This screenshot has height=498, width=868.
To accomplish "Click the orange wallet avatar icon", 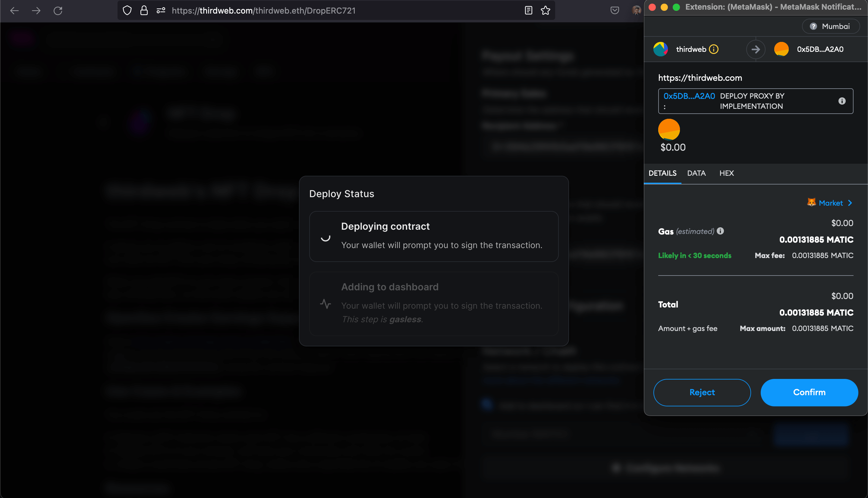I will (x=782, y=48).
